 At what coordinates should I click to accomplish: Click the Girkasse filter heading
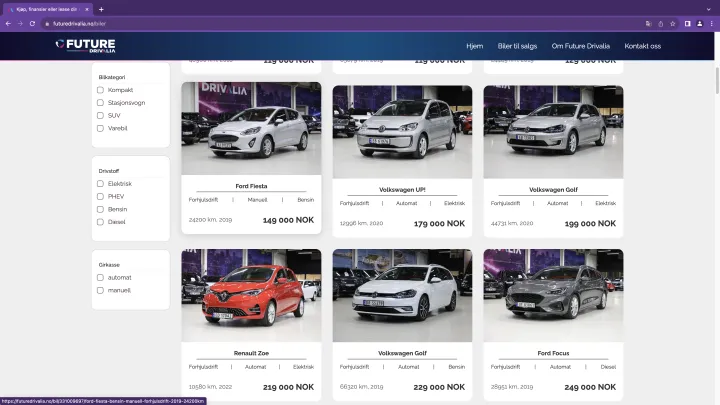pyautogui.click(x=109, y=265)
